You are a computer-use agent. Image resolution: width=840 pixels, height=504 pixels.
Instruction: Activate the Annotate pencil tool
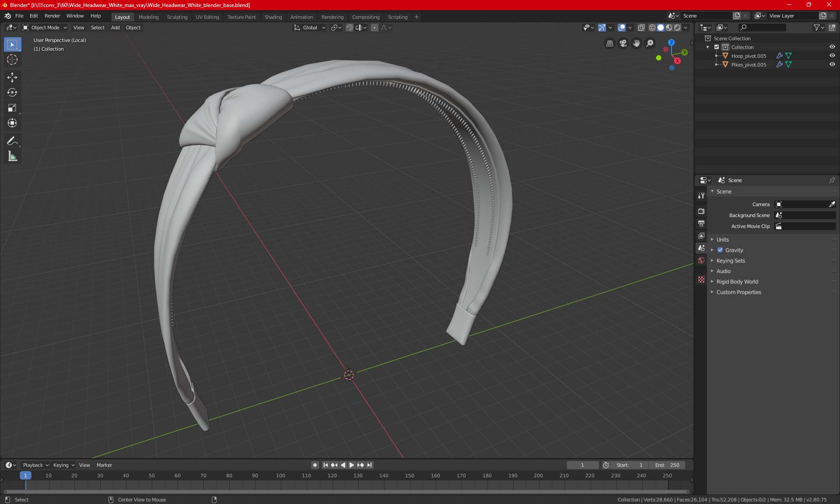pos(12,141)
